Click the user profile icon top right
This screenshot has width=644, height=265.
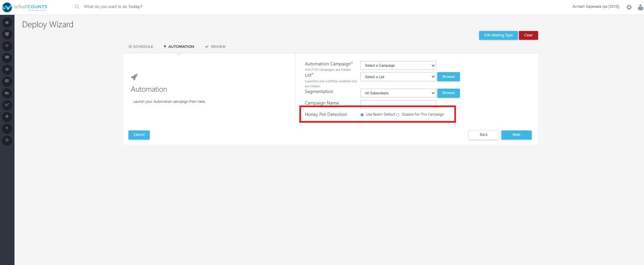640,7
